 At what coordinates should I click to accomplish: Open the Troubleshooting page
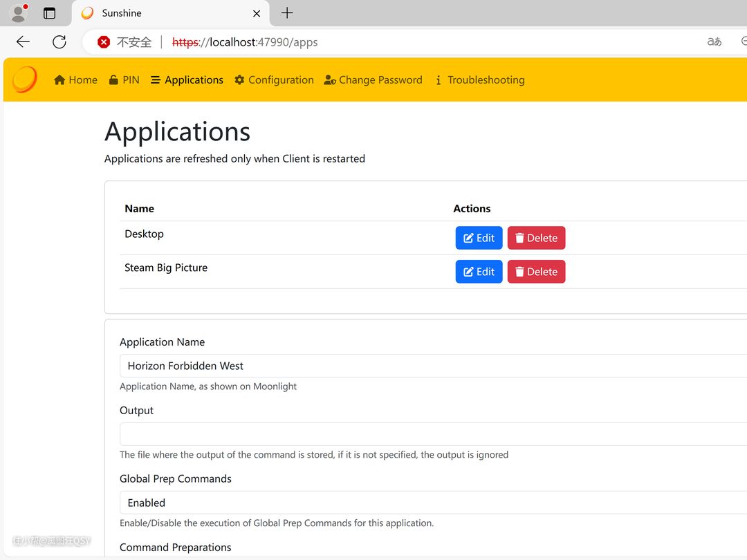(x=480, y=80)
